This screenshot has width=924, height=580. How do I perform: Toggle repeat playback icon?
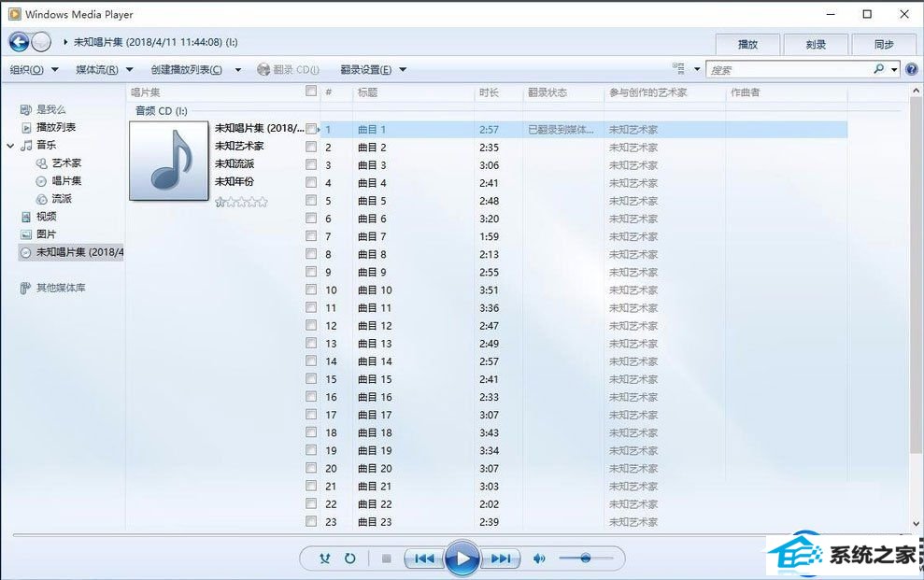tap(350, 559)
